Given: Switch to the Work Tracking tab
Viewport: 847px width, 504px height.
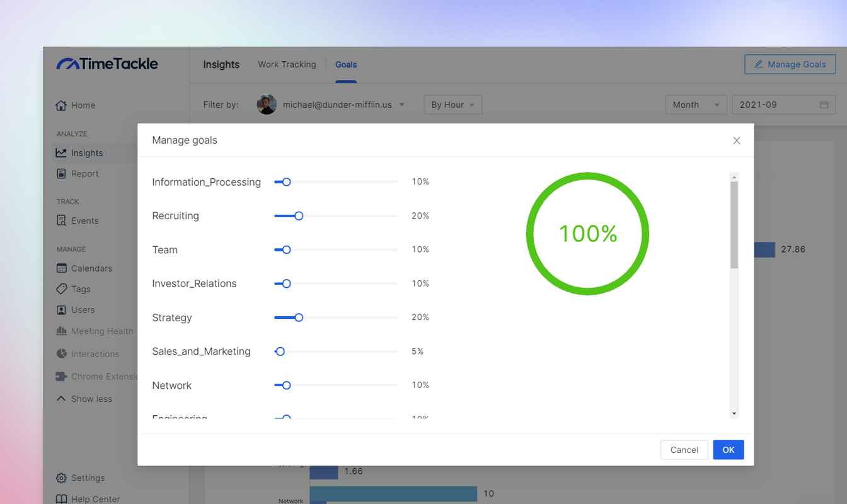Looking at the screenshot, I should pyautogui.click(x=287, y=64).
